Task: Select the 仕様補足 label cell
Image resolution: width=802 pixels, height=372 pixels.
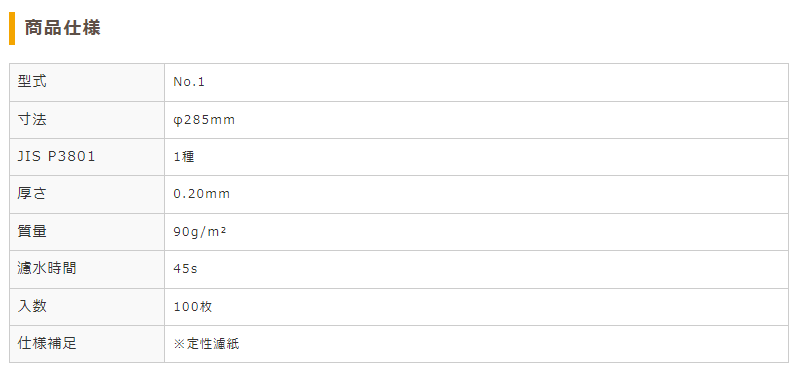Action: click(x=87, y=344)
